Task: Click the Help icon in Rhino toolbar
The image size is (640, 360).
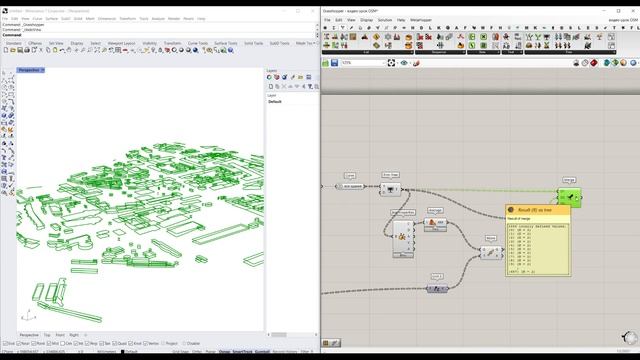Action: coord(231,50)
